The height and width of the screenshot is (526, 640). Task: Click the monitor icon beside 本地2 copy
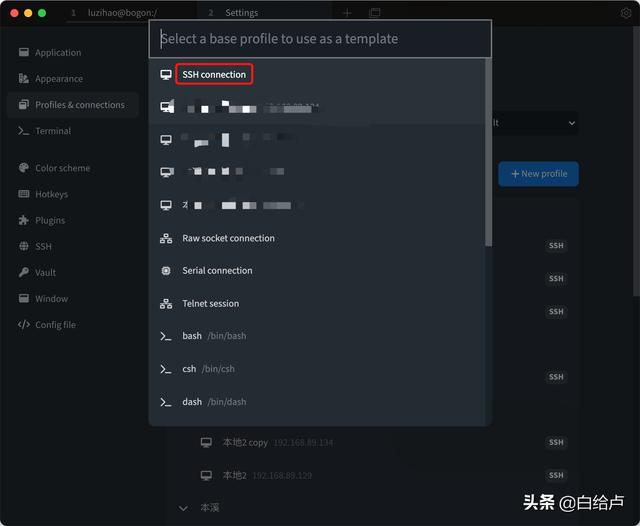(206, 442)
